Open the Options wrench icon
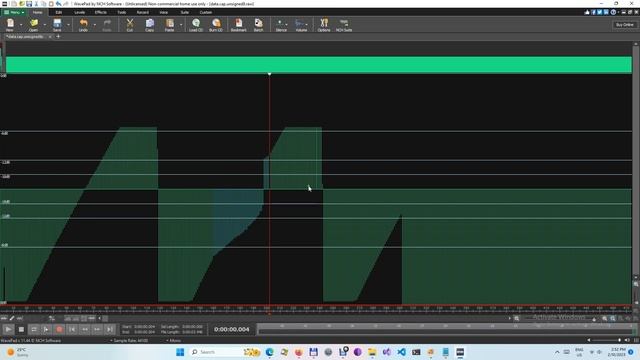The width and height of the screenshot is (640, 360). click(x=324, y=24)
